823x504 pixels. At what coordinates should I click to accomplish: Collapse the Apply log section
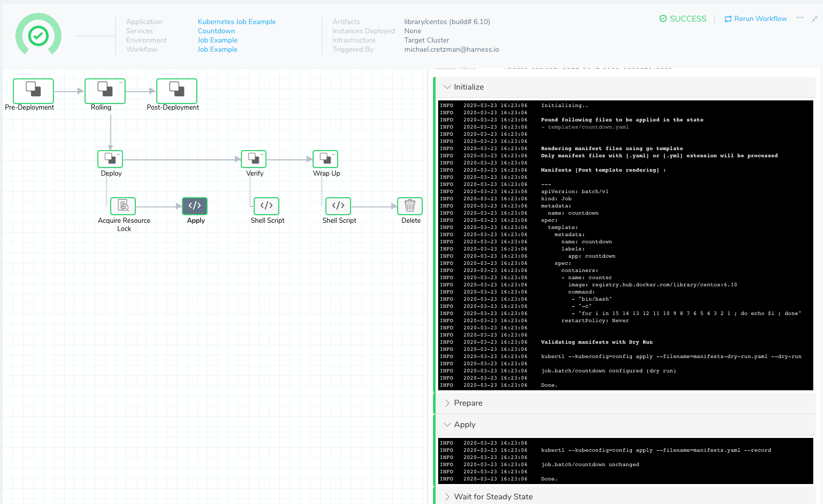(x=625, y=425)
